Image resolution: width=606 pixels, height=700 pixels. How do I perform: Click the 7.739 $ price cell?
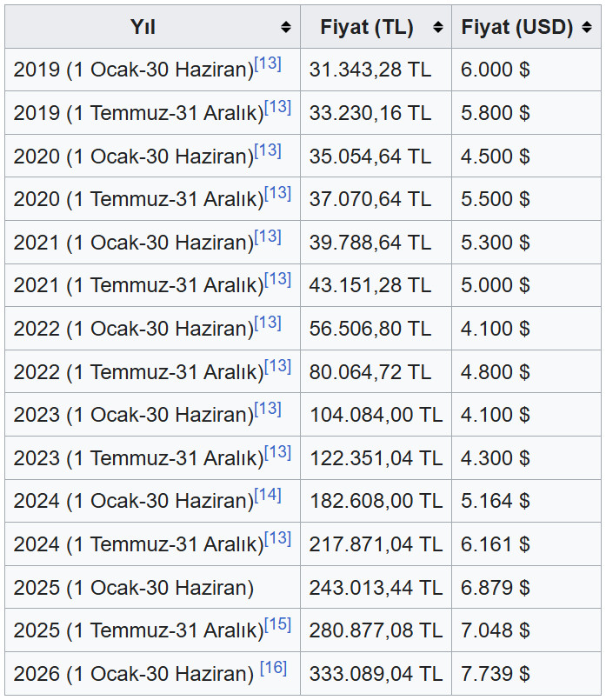point(496,674)
